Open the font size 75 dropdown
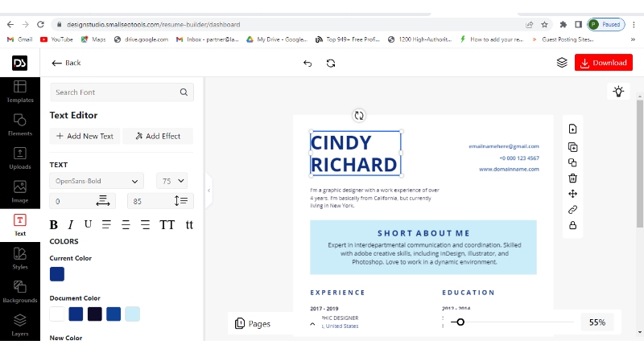644x361 pixels. [171, 181]
